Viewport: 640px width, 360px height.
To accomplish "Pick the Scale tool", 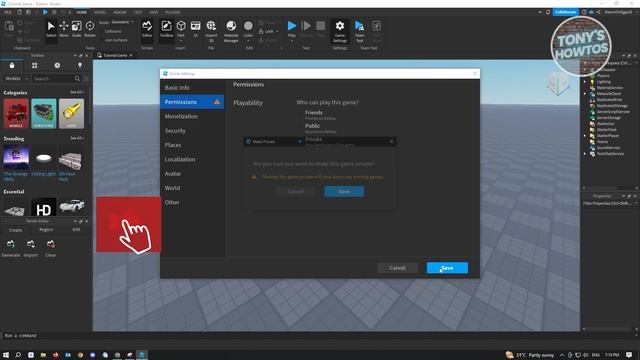I will click(x=77, y=29).
